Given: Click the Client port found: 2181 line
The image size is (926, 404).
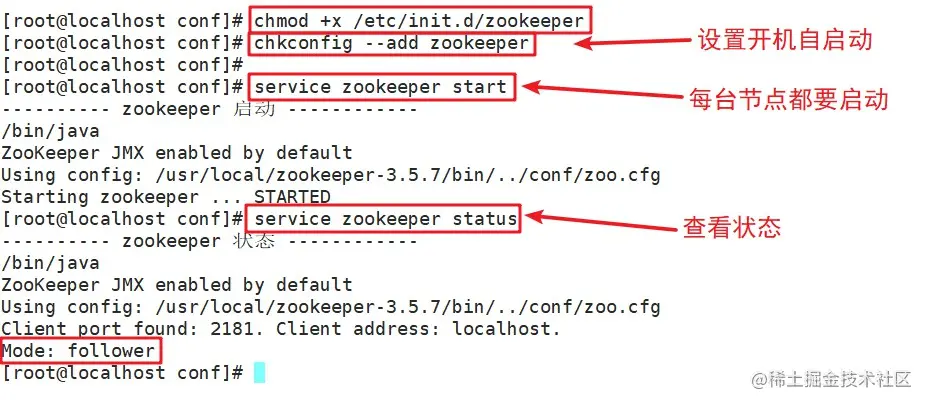Looking at the screenshot, I should [281, 329].
